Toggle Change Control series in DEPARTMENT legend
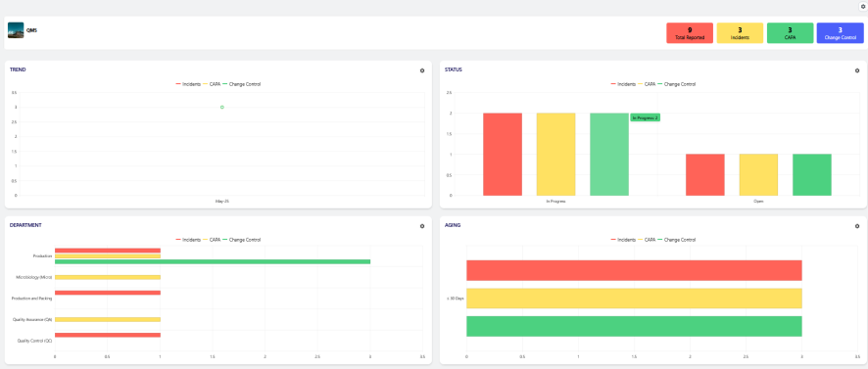This screenshot has width=868, height=369. [x=241, y=240]
